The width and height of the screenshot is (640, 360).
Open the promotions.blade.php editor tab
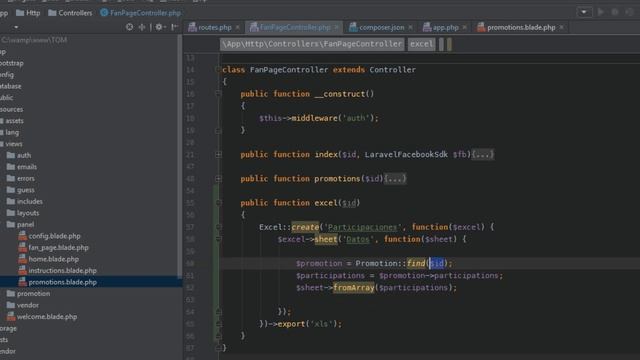tap(521, 27)
